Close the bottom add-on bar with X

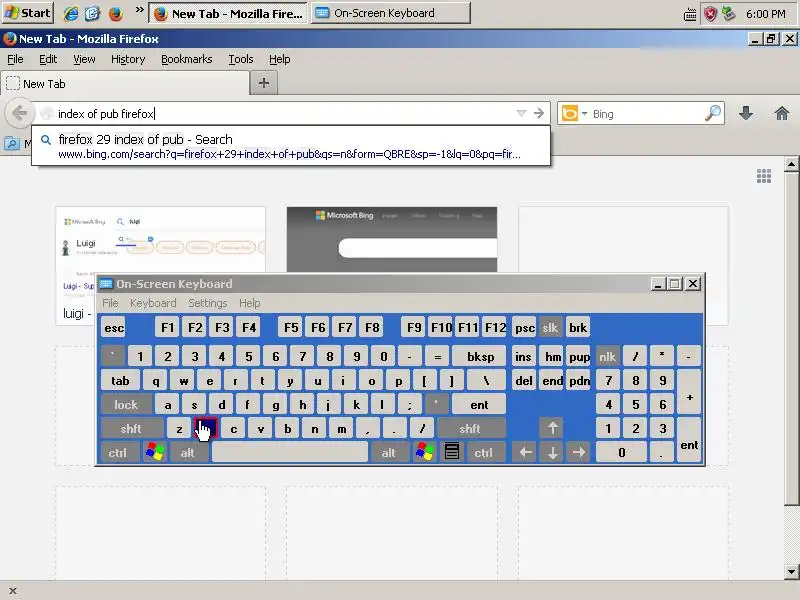tap(13, 591)
